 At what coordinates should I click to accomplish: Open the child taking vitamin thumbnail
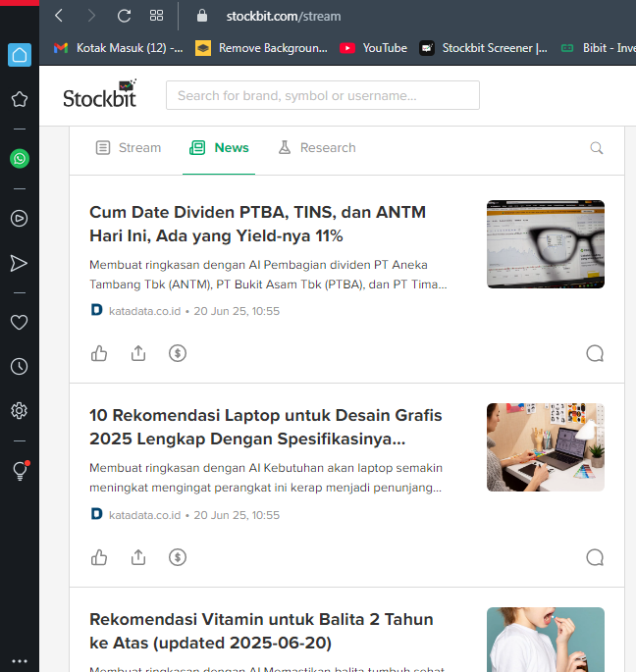(x=546, y=640)
